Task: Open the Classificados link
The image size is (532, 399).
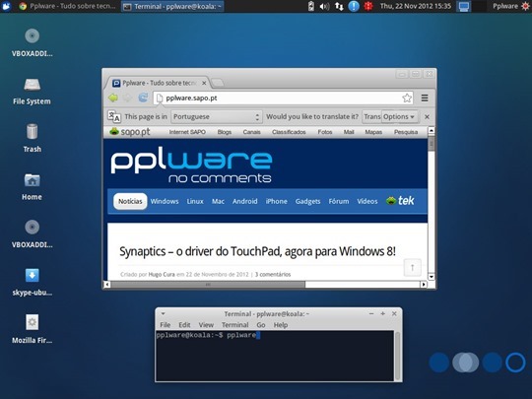Action: coord(289,132)
